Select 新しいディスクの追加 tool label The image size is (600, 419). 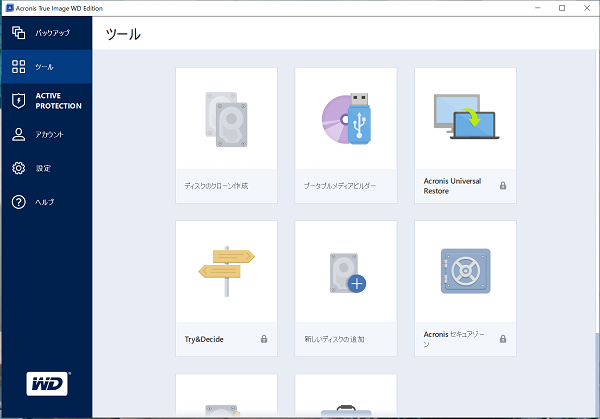(x=334, y=340)
